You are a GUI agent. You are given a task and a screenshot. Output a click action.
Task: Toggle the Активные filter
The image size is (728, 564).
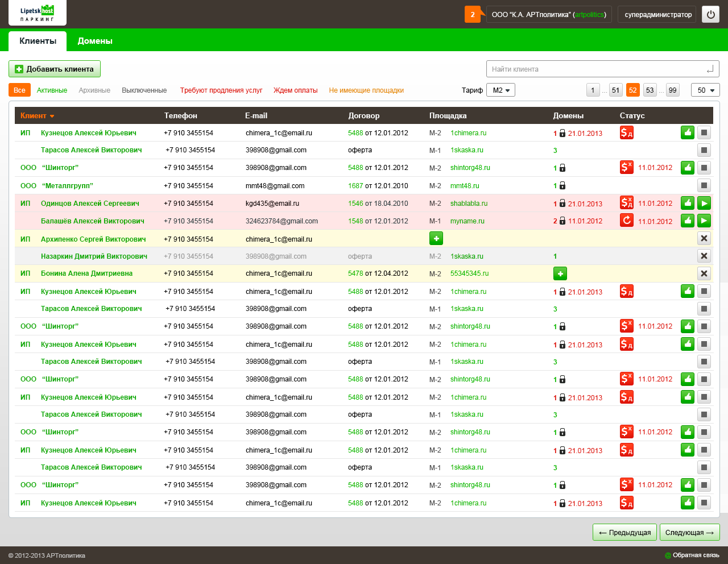(x=52, y=90)
